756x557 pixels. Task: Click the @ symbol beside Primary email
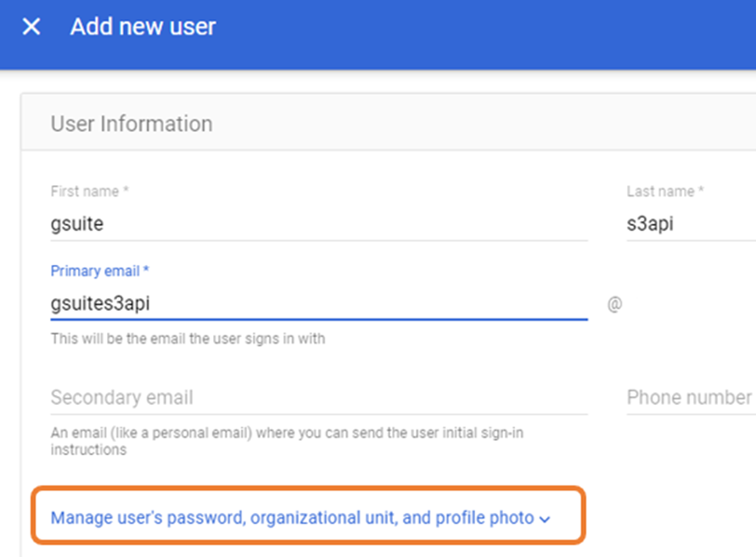614,304
